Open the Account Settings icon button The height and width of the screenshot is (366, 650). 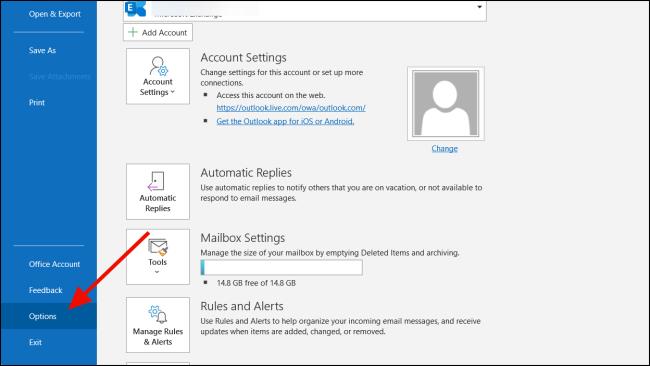(158, 76)
